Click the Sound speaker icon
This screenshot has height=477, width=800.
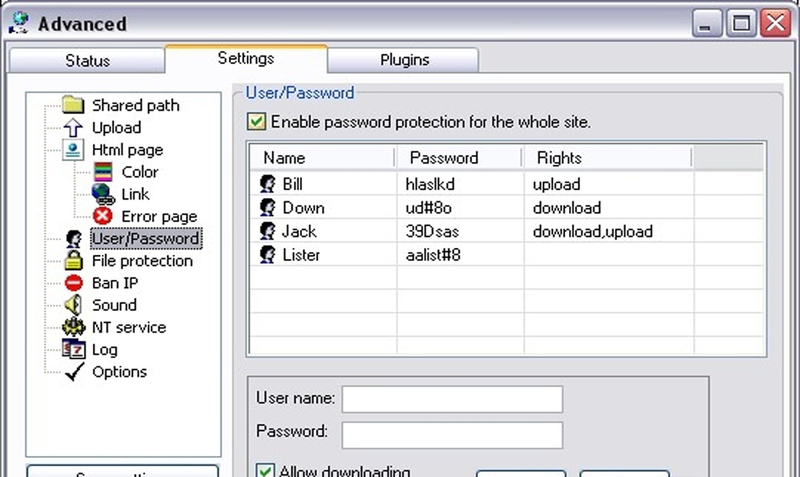(x=73, y=305)
